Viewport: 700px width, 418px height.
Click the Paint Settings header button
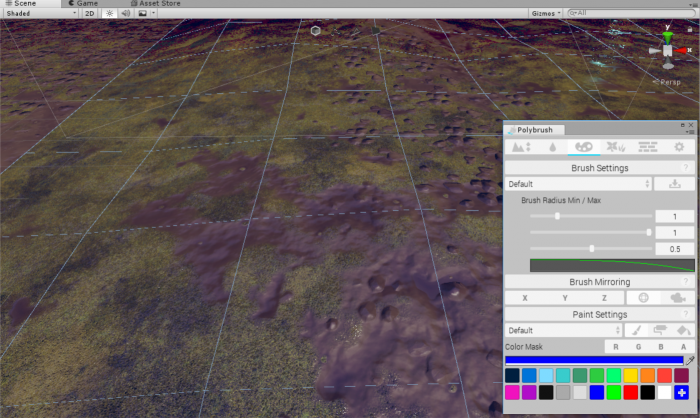599,315
